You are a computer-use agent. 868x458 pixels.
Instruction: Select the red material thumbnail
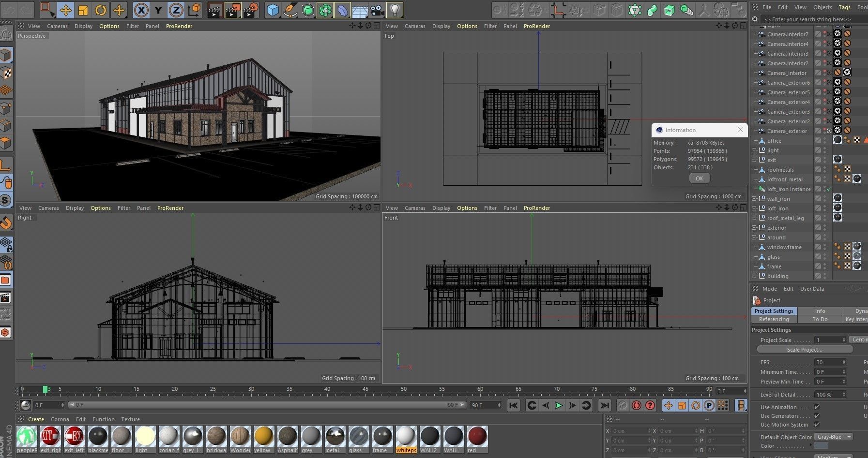click(477, 440)
